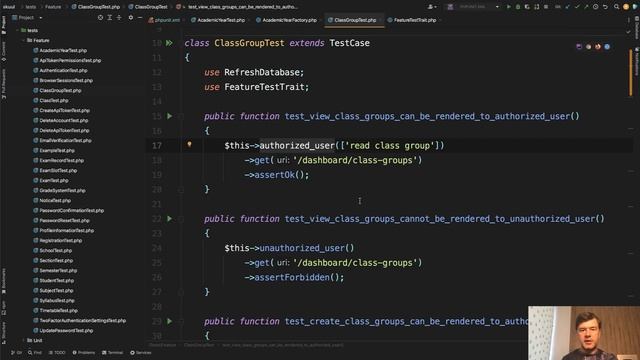Run all tests in ClassGroupTest class gutter icon

coord(169,43)
